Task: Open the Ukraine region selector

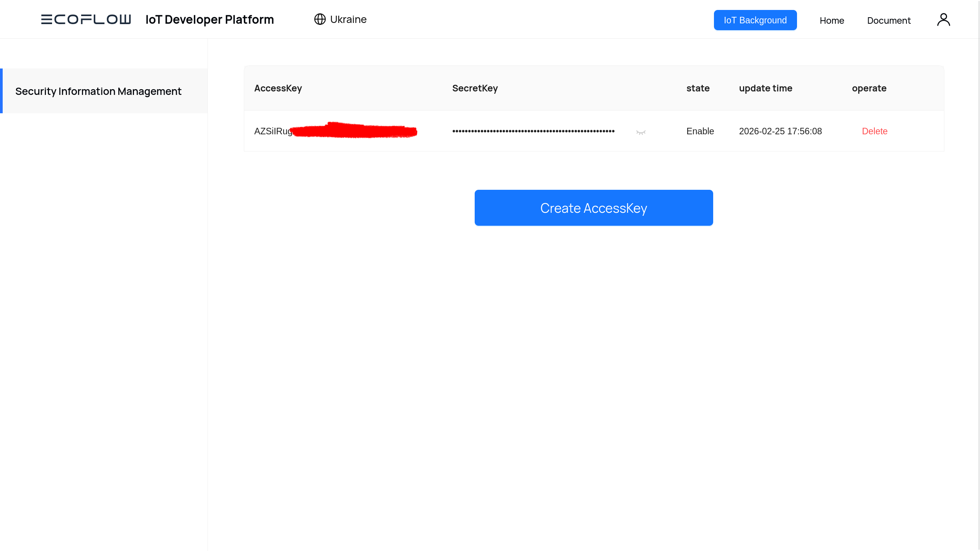Action: (348, 20)
